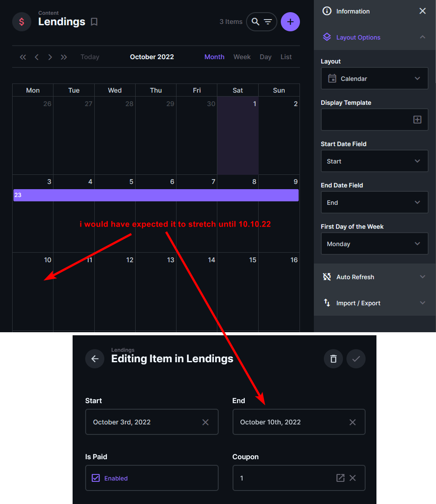436x504 pixels.
Task: Switch to the Week calendar view
Action: pyautogui.click(x=242, y=57)
